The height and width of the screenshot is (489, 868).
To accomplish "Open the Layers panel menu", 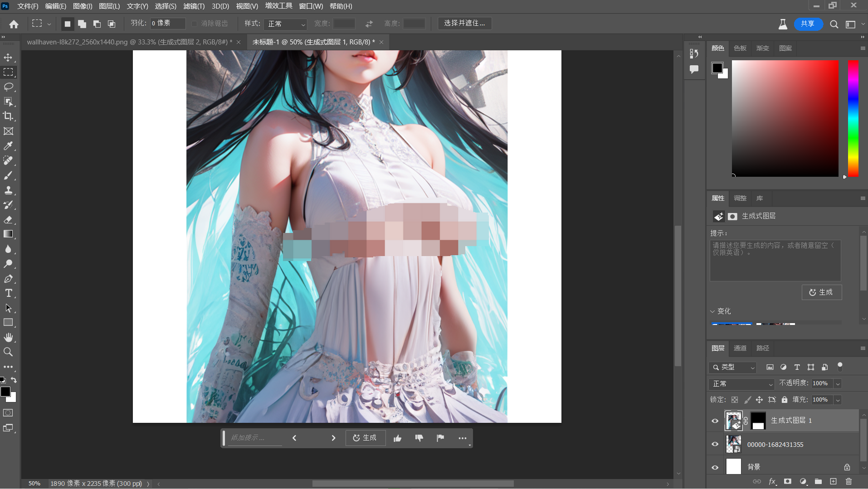I will click(x=863, y=348).
